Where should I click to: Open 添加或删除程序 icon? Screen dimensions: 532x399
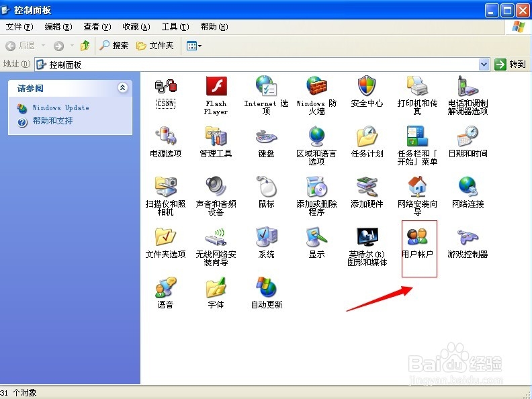tap(316, 186)
